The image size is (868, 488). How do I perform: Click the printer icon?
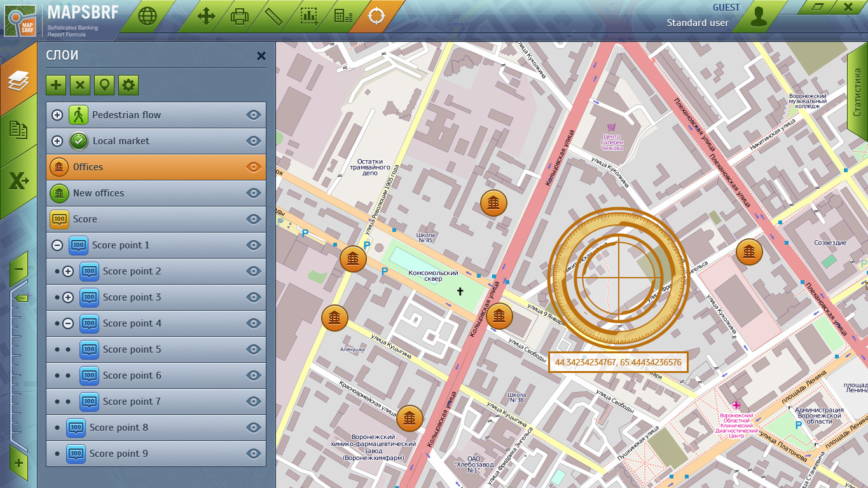click(x=240, y=16)
